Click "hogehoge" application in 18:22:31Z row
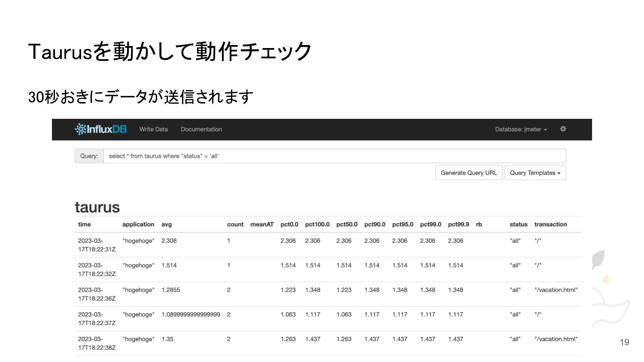 tap(138, 241)
